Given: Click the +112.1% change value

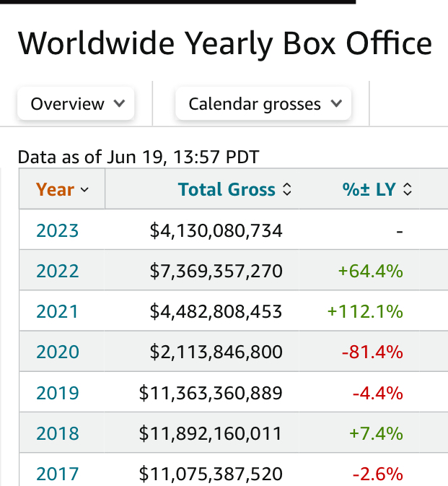Looking at the screenshot, I should pyautogui.click(x=364, y=312).
